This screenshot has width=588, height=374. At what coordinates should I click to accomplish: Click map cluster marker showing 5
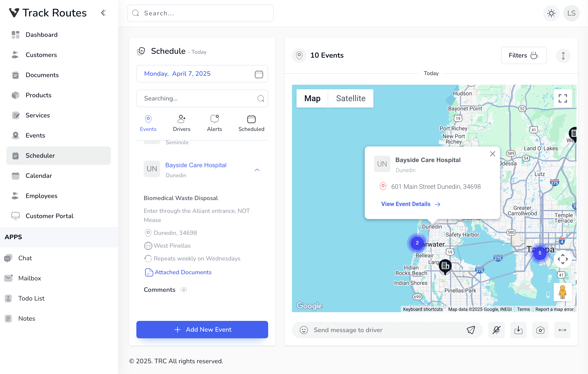[x=540, y=253]
